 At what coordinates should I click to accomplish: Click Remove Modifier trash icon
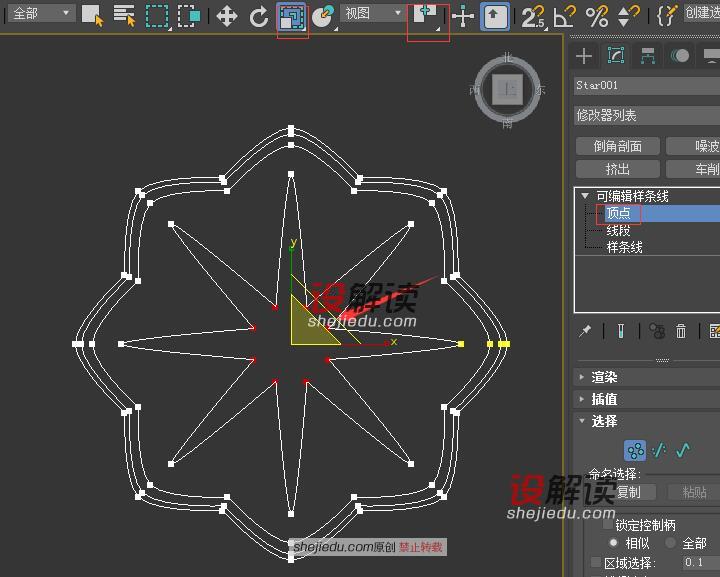681,331
